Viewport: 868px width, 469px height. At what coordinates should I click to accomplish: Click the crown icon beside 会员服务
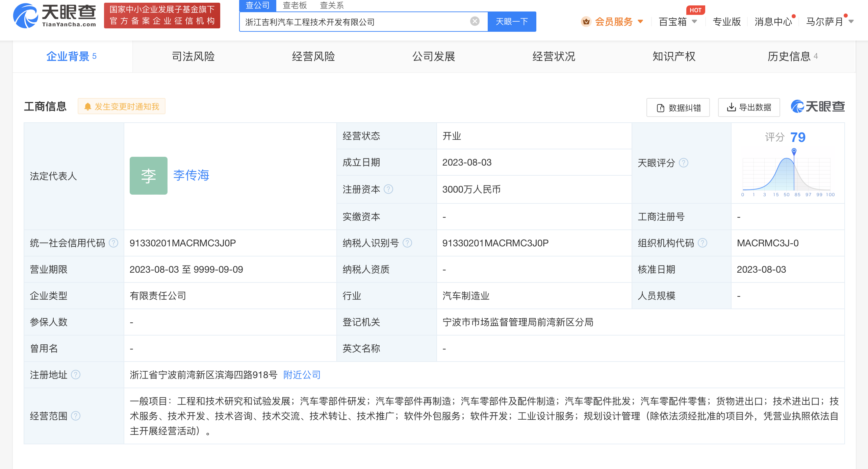pyautogui.click(x=586, y=22)
